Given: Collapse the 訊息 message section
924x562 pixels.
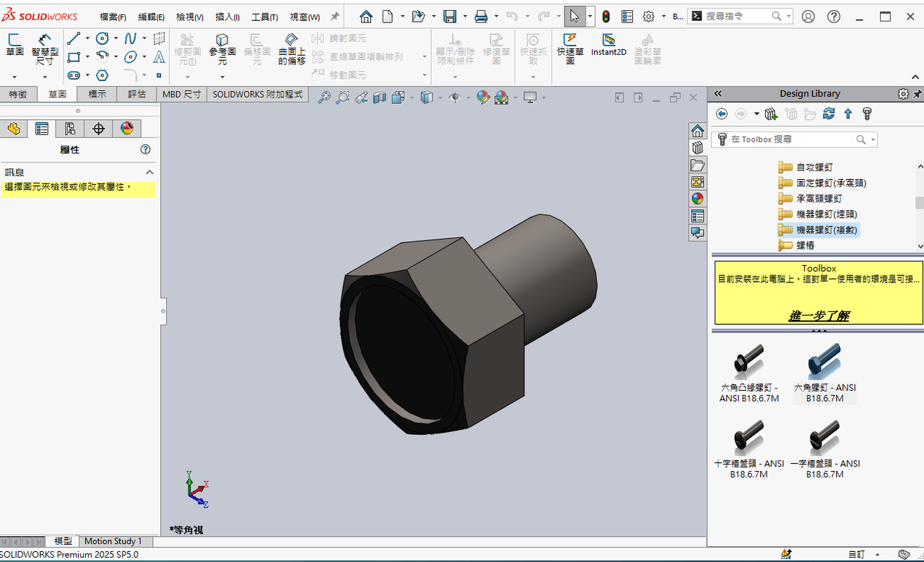Looking at the screenshot, I should [x=149, y=172].
